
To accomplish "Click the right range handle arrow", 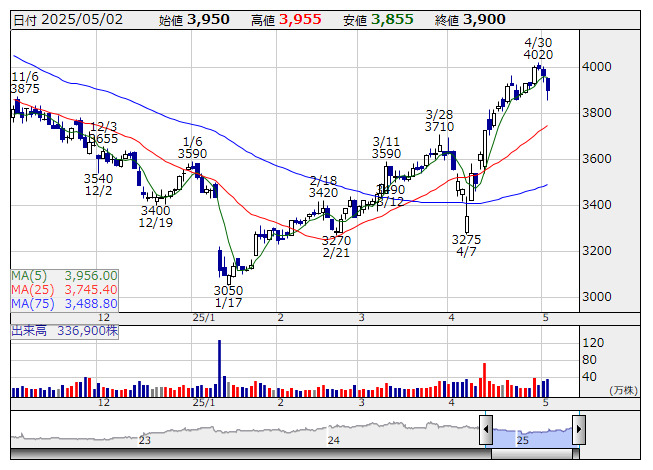I will click(579, 430).
